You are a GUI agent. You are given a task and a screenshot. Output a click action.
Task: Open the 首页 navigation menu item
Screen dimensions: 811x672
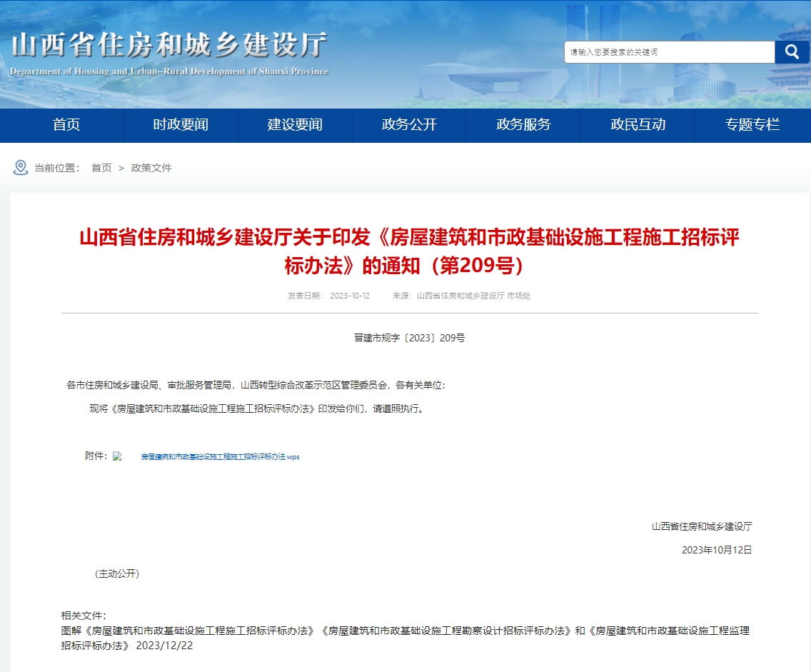coord(66,125)
